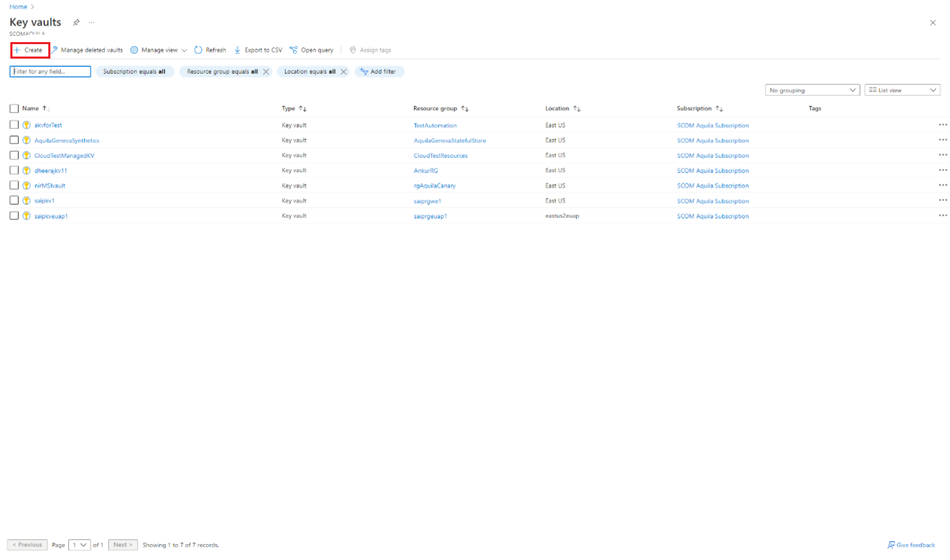The height and width of the screenshot is (560, 950).
Task: Select the akvforTest row checkbox
Action: click(x=14, y=125)
